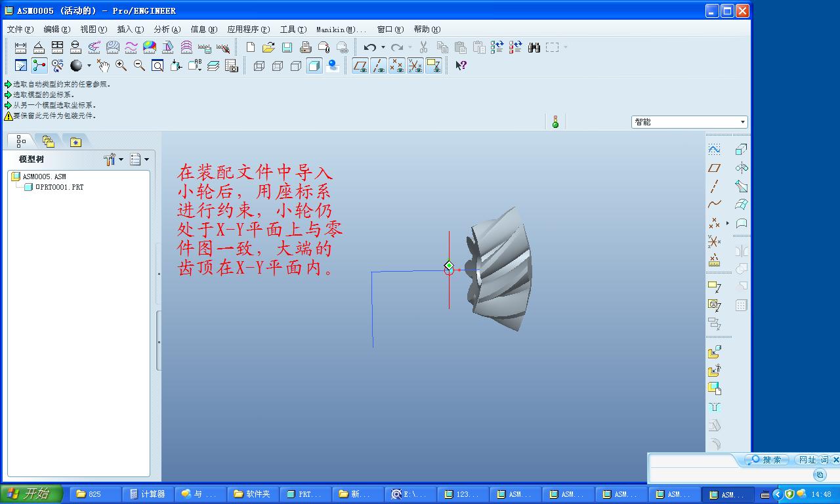Open the 视图 (View) menu
840x504 pixels.
point(93,30)
